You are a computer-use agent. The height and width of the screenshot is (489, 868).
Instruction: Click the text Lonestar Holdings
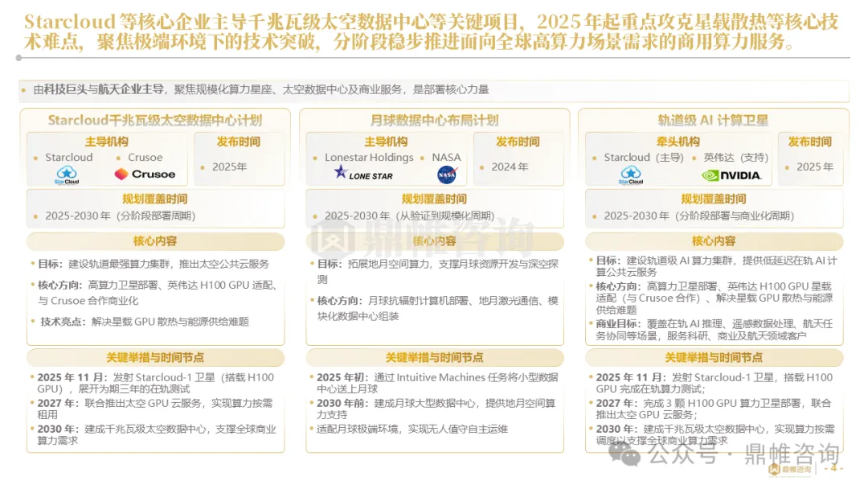[369, 158]
